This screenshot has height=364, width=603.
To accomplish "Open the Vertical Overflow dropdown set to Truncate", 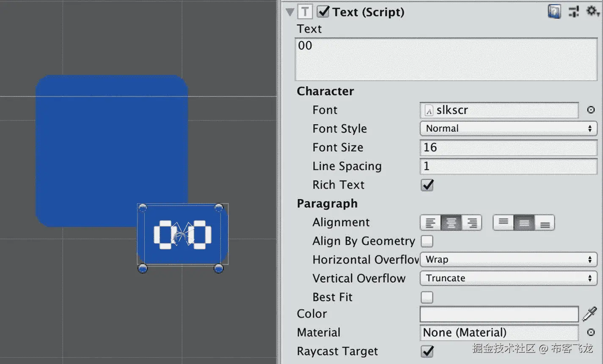I will (508, 278).
